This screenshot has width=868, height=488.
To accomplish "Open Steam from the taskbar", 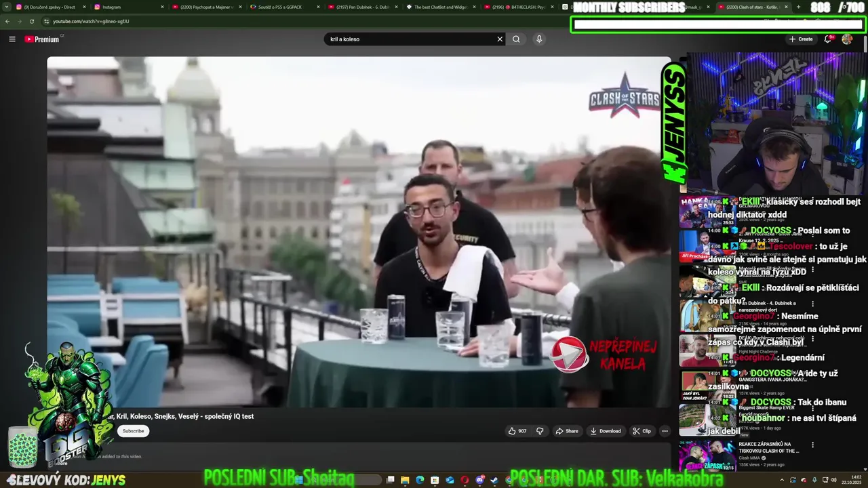I will click(494, 480).
